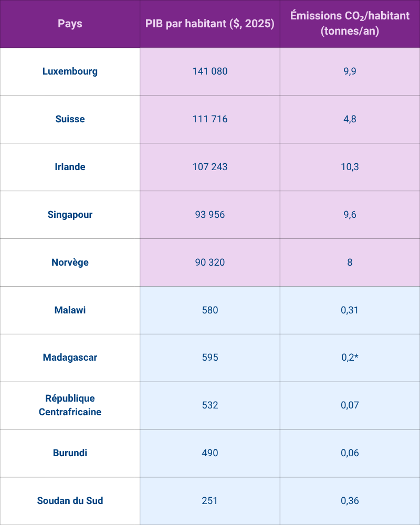Select the Soudan du Sud cell
This screenshot has width=420, height=525.
tap(70, 501)
